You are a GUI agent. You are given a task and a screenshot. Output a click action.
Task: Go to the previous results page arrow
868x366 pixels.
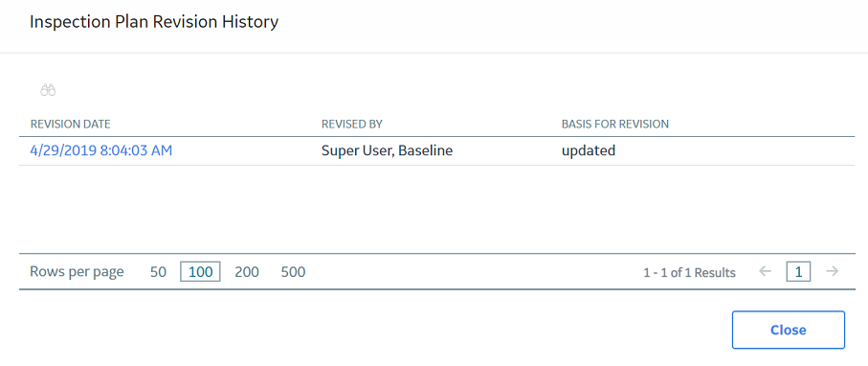[765, 271]
